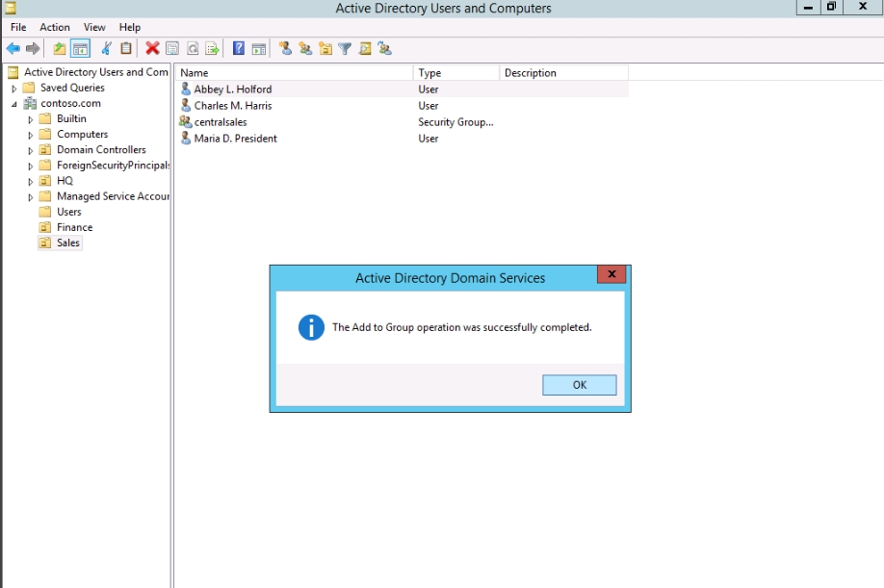The height and width of the screenshot is (588, 884).
Task: Expand the Domain Controllers node
Action: (31, 150)
